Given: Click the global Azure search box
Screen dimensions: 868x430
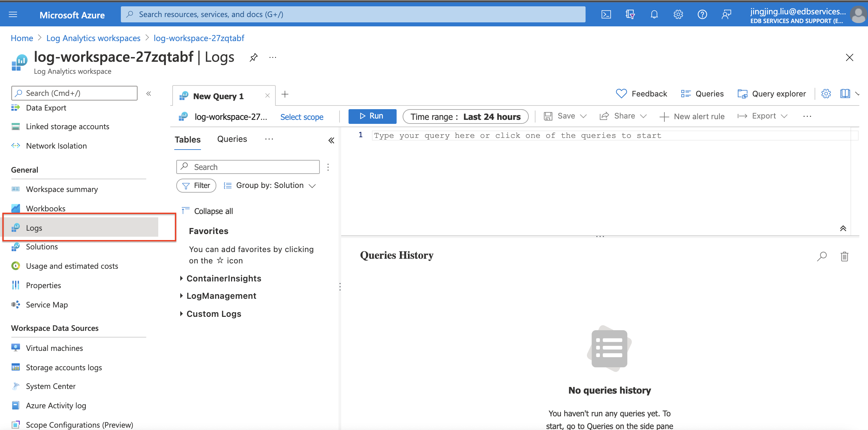Looking at the screenshot, I should (353, 14).
